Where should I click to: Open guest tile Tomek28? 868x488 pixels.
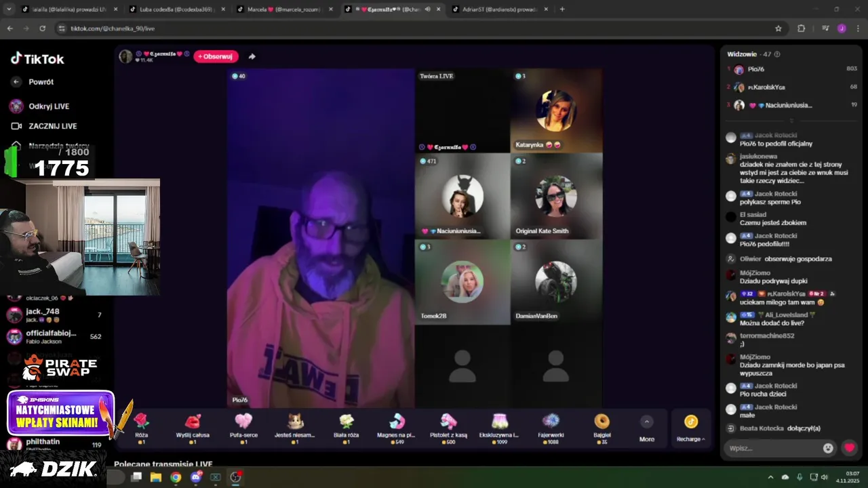pos(462,281)
